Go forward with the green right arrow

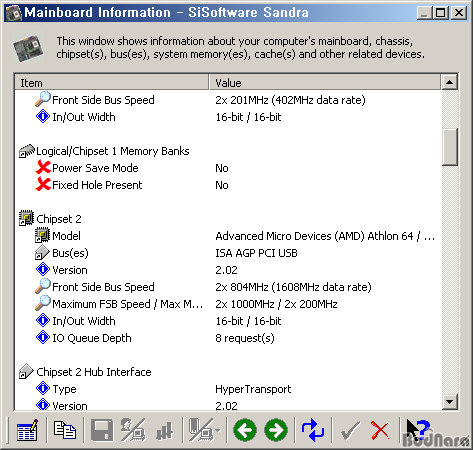click(x=276, y=430)
